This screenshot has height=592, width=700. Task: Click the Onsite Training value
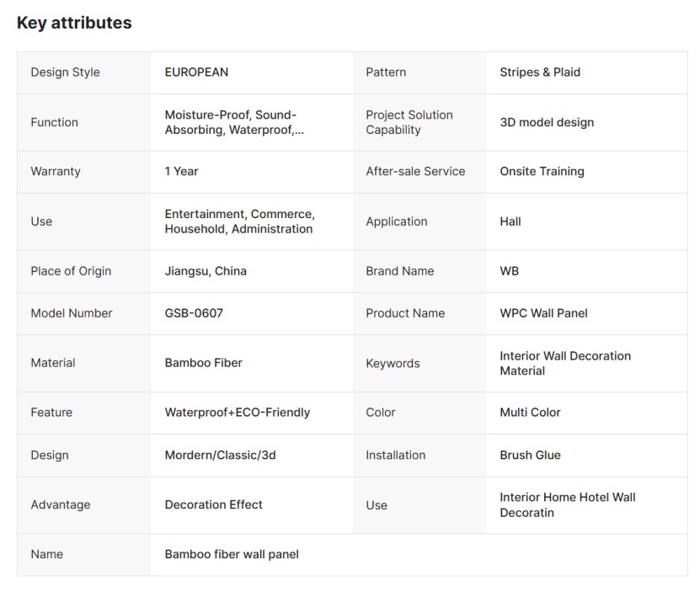542,171
